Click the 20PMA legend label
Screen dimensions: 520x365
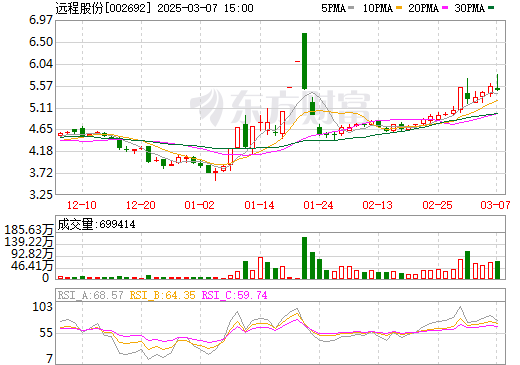(x=423, y=8)
